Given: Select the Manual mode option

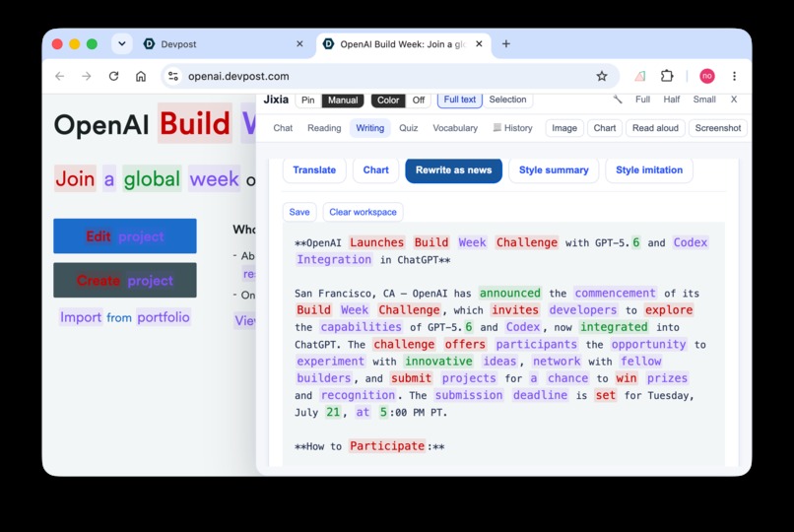Looking at the screenshot, I should coord(343,100).
